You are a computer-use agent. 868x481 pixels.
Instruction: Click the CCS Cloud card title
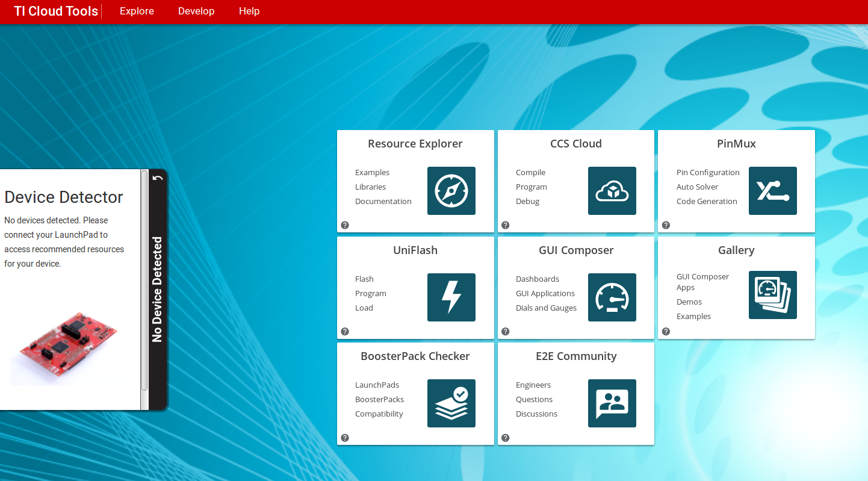[576, 144]
